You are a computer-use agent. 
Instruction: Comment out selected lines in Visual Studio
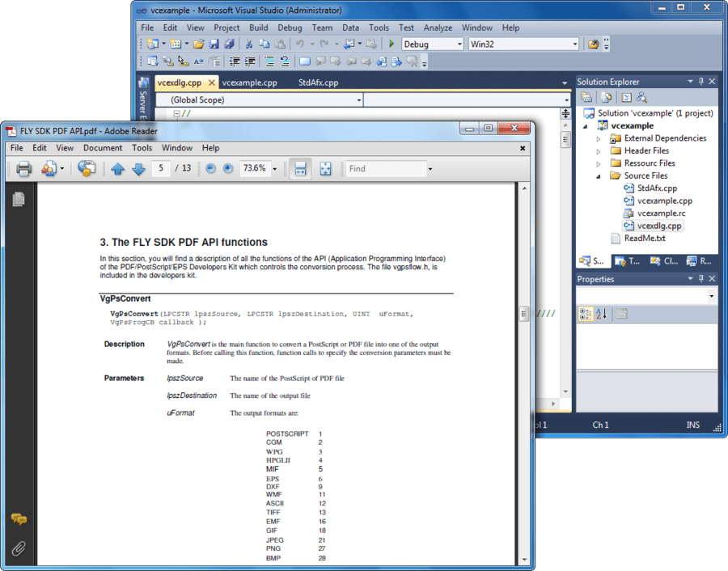[x=269, y=61]
